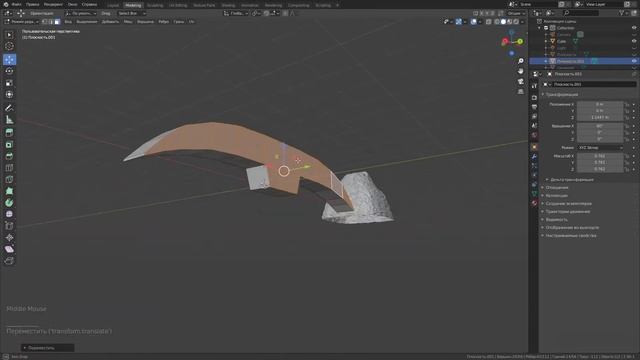This screenshot has height=360, width=640.
Task: Click the zoom magnifier viewport navigation icon
Action: click(520, 61)
